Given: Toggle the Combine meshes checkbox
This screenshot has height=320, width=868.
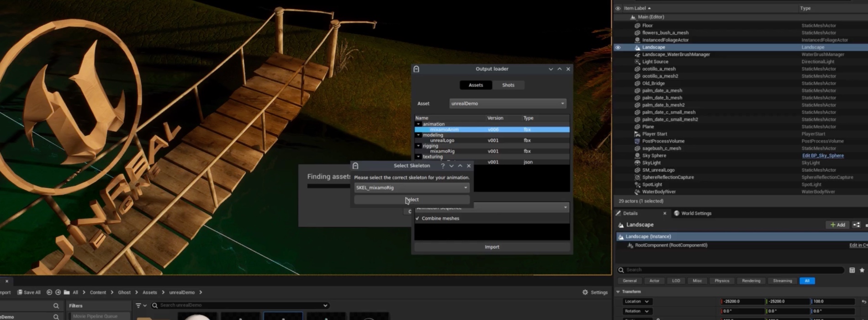Looking at the screenshot, I should [x=418, y=219].
